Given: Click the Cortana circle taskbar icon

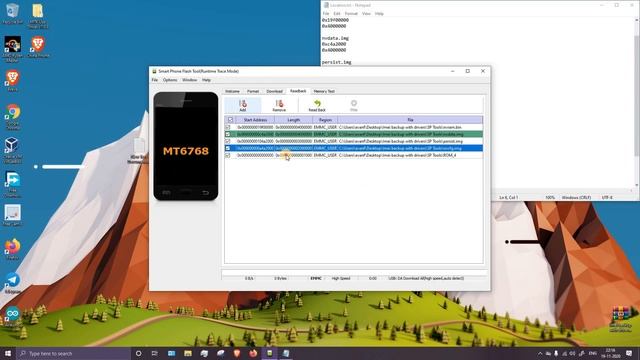Looking at the screenshot, I should (x=138, y=353).
